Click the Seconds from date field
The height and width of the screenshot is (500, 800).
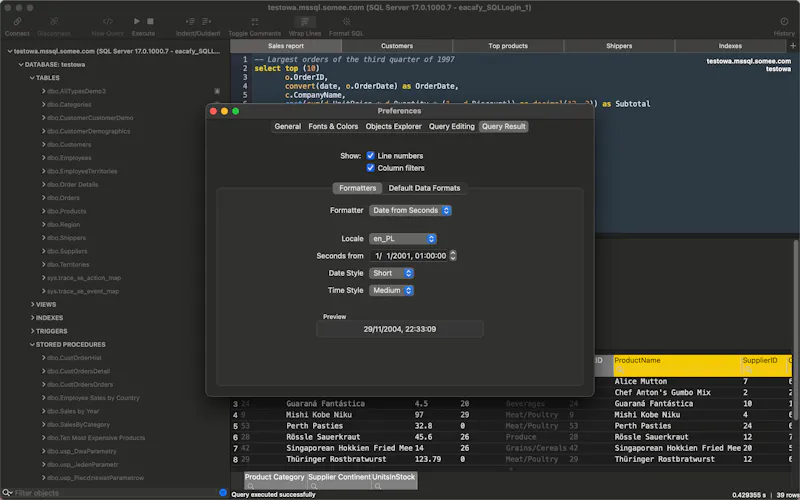pyautogui.click(x=409, y=256)
